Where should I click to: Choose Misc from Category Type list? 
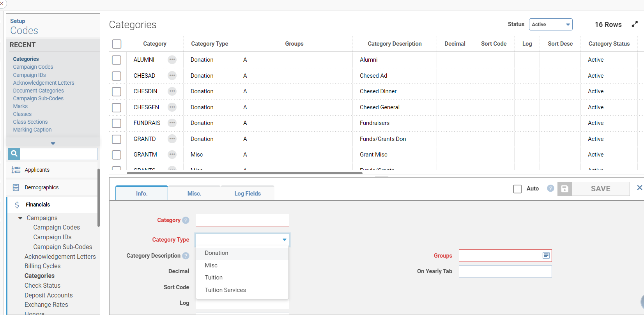coord(242,265)
